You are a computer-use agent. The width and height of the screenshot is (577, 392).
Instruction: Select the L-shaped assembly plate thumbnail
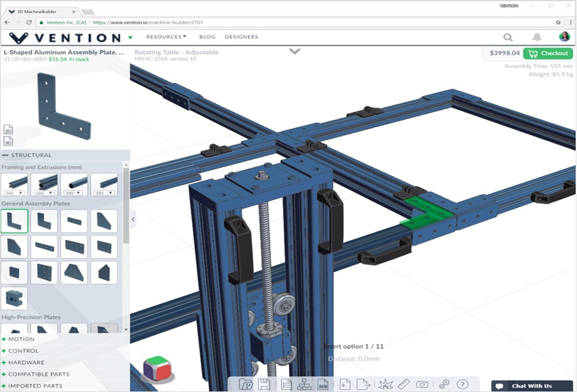click(15, 220)
